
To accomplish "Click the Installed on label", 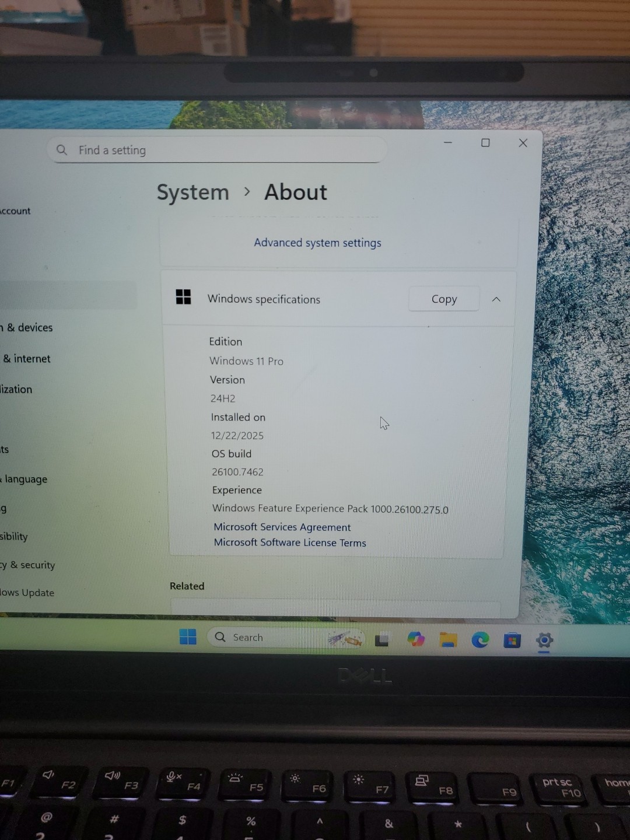I will click(x=238, y=417).
